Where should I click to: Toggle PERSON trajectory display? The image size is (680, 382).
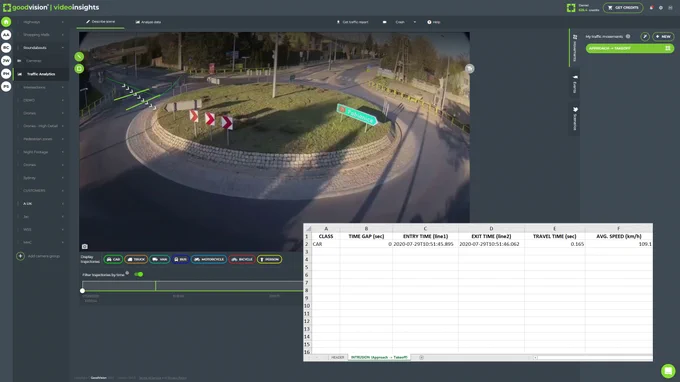pyautogui.click(x=269, y=259)
